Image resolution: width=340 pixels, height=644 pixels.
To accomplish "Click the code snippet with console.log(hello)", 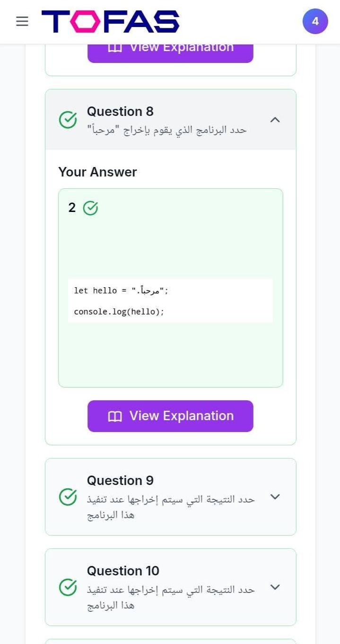I will tap(119, 312).
